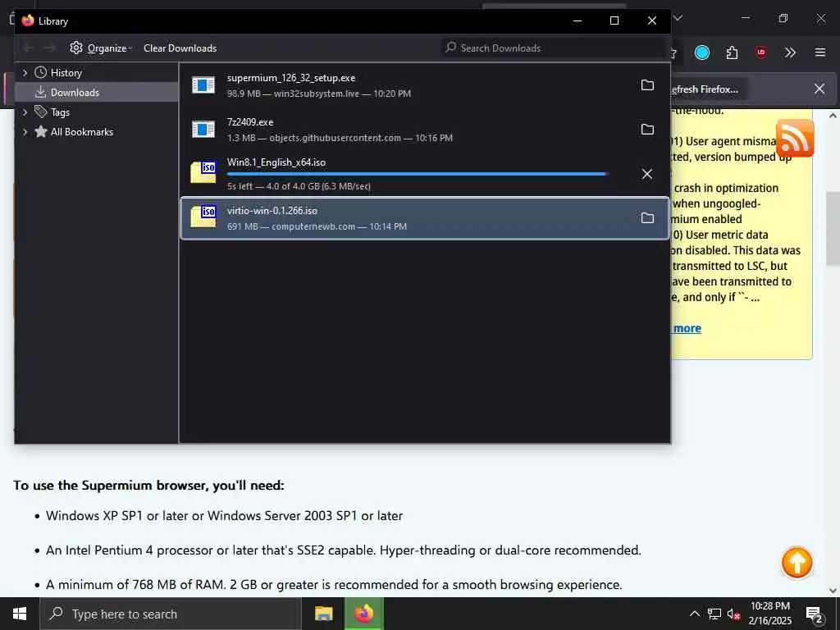840x630 pixels.
Task: Click the Win8.1 download progress bar
Action: coord(417,174)
